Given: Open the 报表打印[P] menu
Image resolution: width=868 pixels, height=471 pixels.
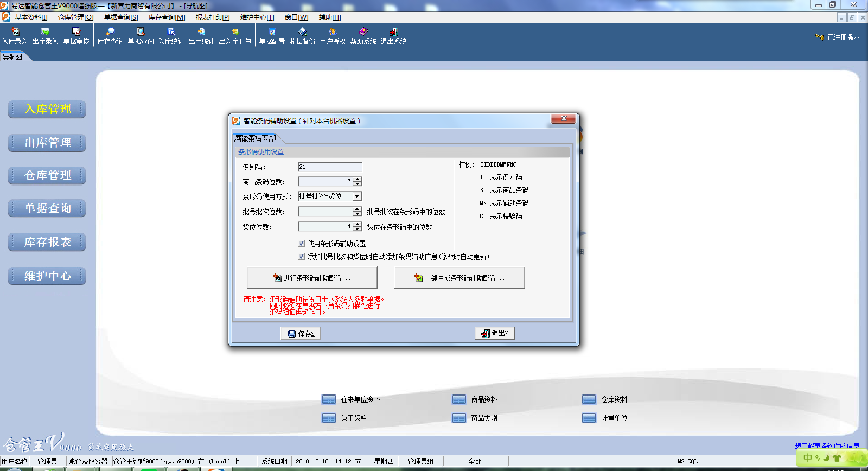Looking at the screenshot, I should click(x=213, y=17).
